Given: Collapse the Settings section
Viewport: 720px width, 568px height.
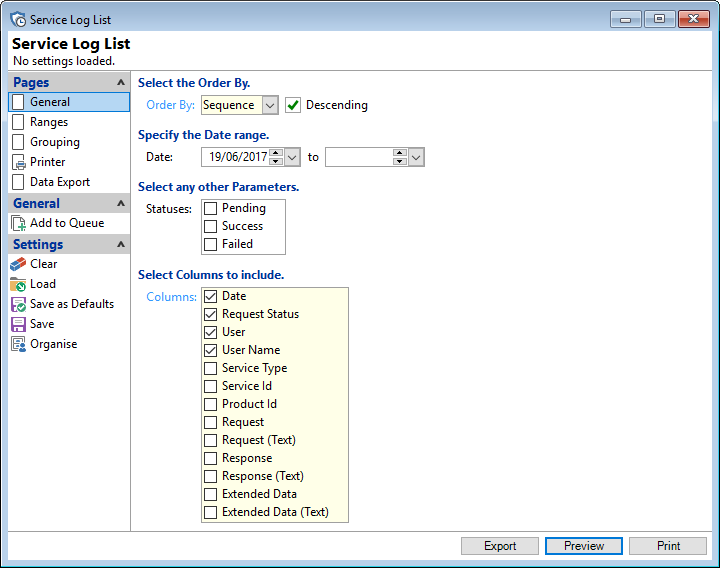Looking at the screenshot, I should 121,244.
